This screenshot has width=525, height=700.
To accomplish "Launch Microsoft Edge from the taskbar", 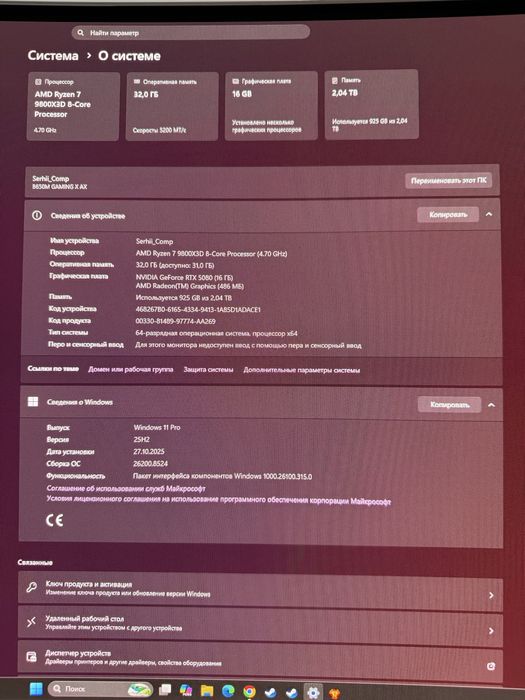I will (x=228, y=691).
